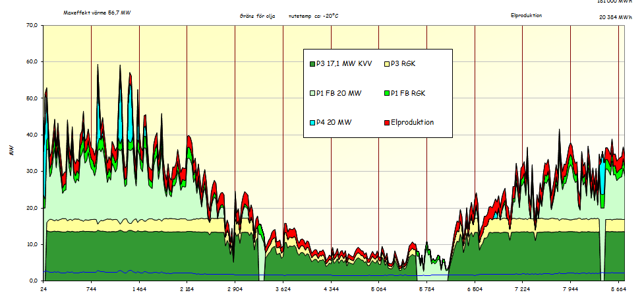Select the Elproduktion legend label
644x303 pixels.
pyautogui.click(x=413, y=123)
